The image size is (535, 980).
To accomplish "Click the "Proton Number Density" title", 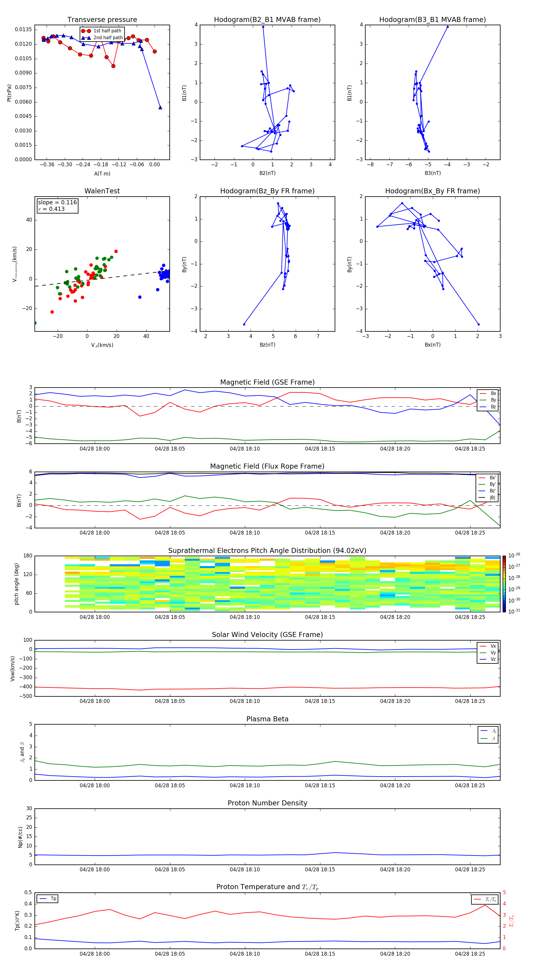I will click(x=267, y=803).
